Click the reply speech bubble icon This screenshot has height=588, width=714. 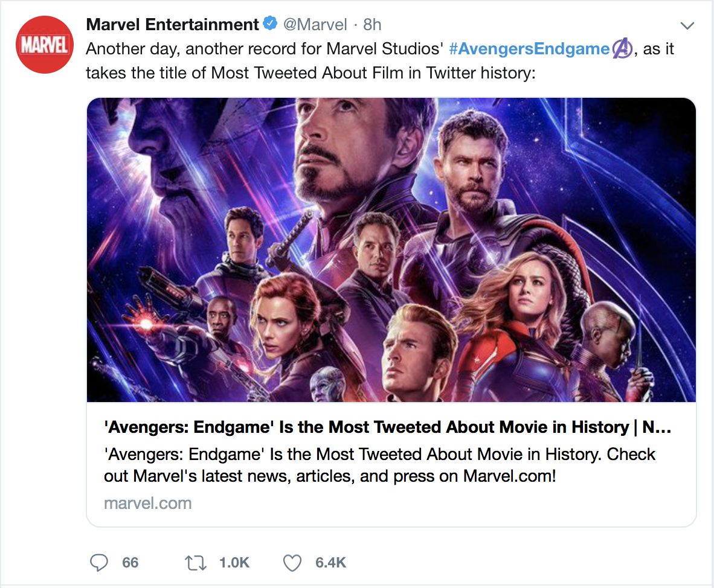pyautogui.click(x=99, y=563)
